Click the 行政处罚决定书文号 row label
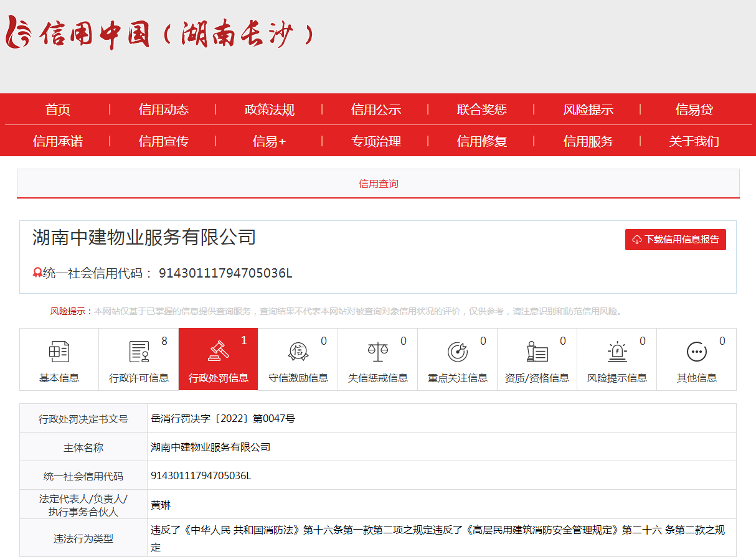 (x=83, y=419)
